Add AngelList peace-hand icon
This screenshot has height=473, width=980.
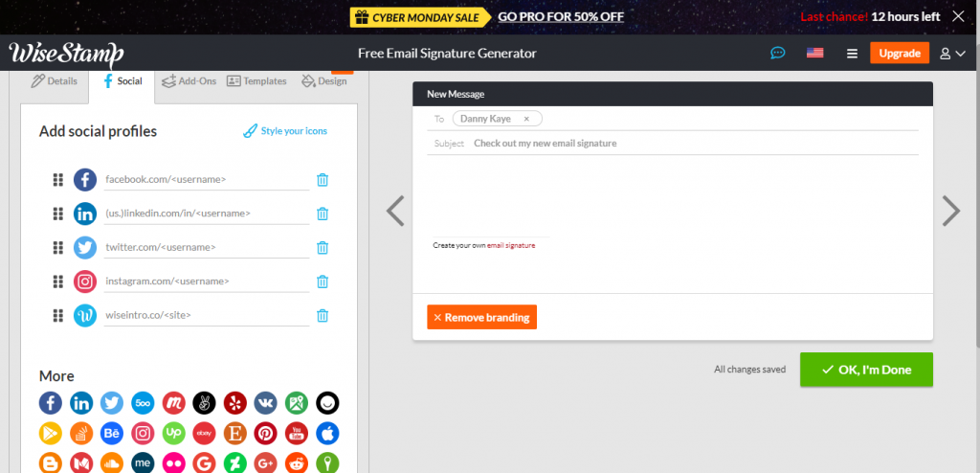click(x=205, y=403)
